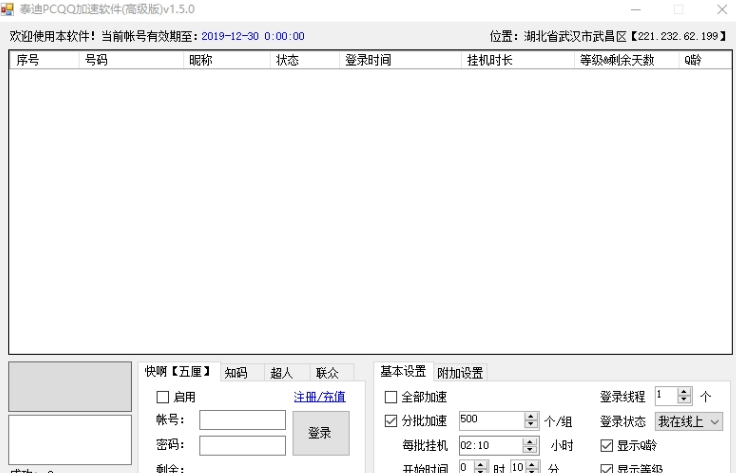Enable the 启用 checkbox

coord(162,397)
